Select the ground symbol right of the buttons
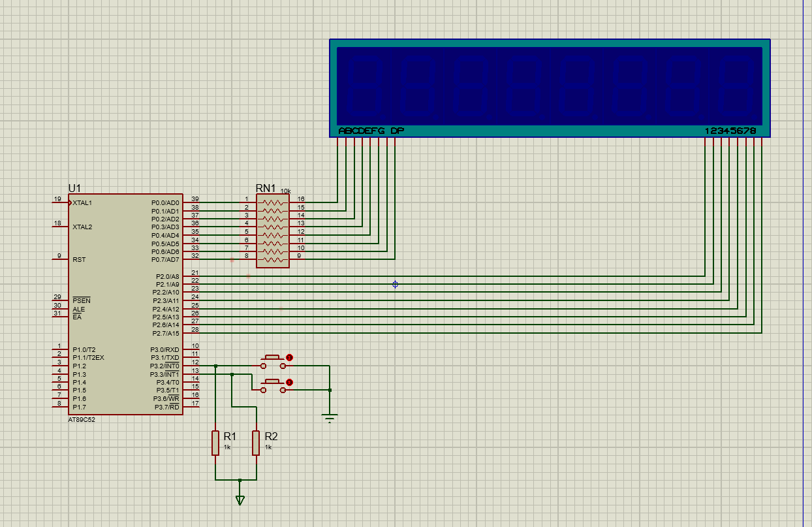The width and height of the screenshot is (812, 527). click(330, 418)
